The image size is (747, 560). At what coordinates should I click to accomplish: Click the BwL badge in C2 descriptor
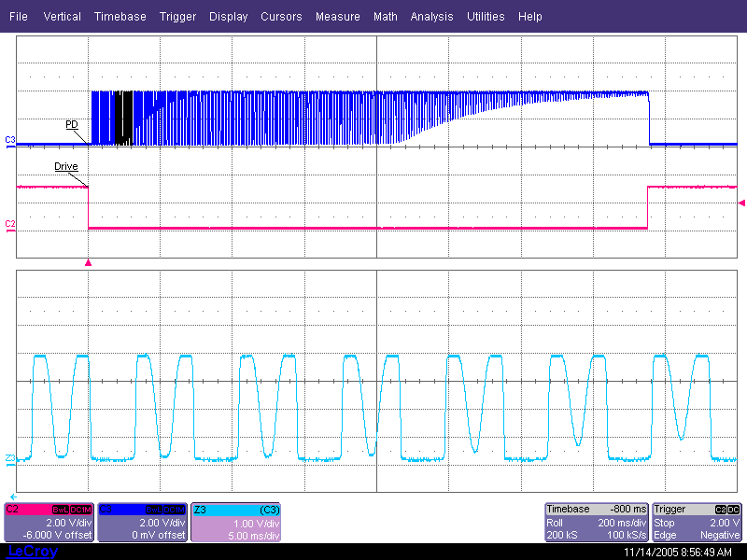(x=61, y=510)
